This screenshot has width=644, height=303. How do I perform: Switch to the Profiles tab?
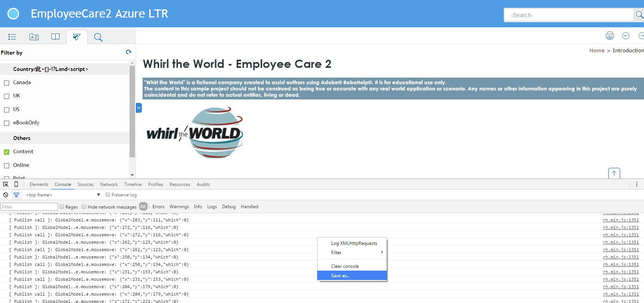pyautogui.click(x=155, y=184)
